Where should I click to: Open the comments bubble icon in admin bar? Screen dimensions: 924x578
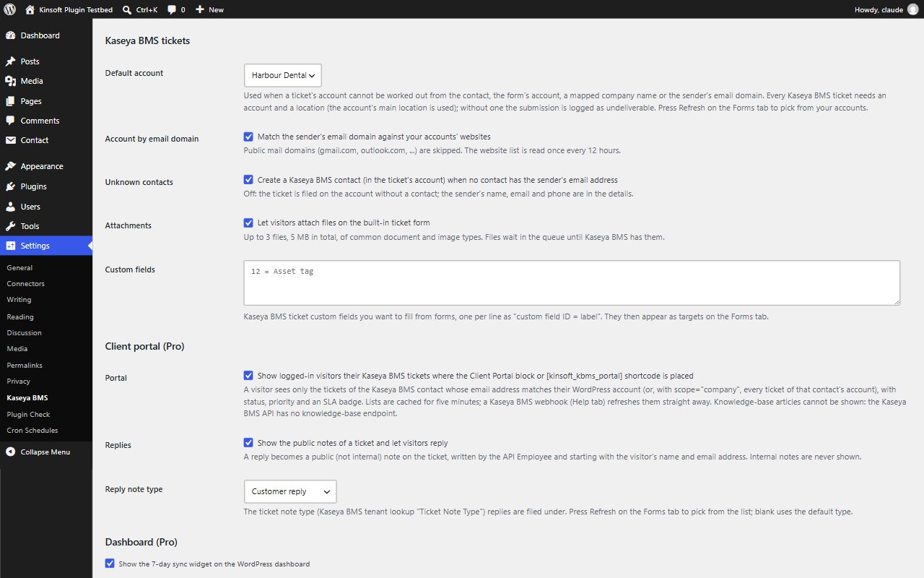tap(172, 9)
